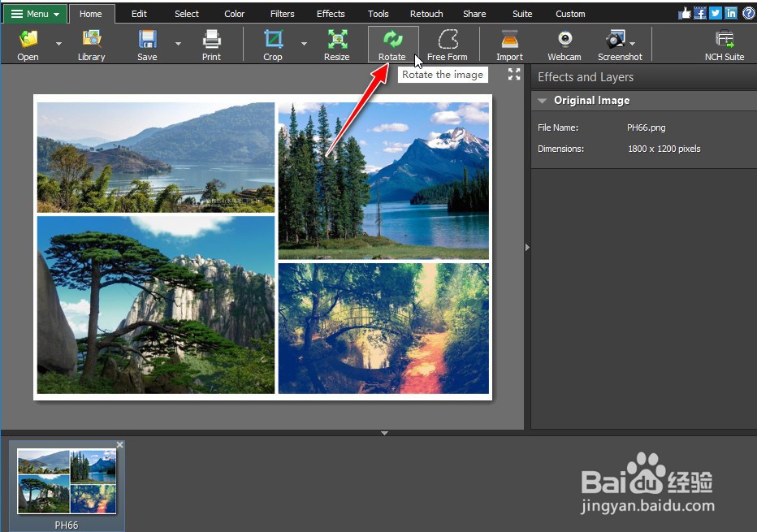Open the Menu dropdown button
The image size is (757, 532).
pyautogui.click(x=35, y=14)
